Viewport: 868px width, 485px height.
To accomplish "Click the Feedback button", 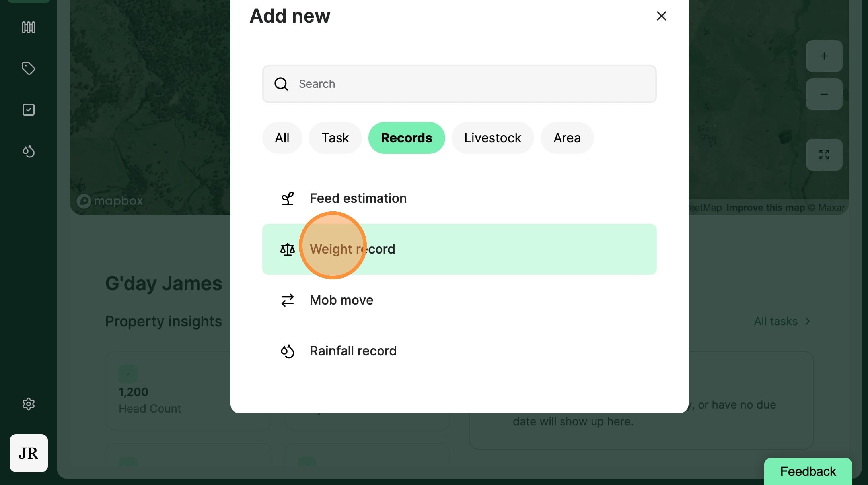I will pyautogui.click(x=808, y=471).
